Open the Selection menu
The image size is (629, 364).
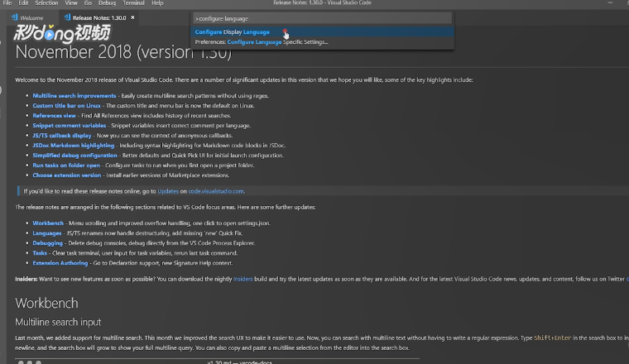[x=46, y=2]
